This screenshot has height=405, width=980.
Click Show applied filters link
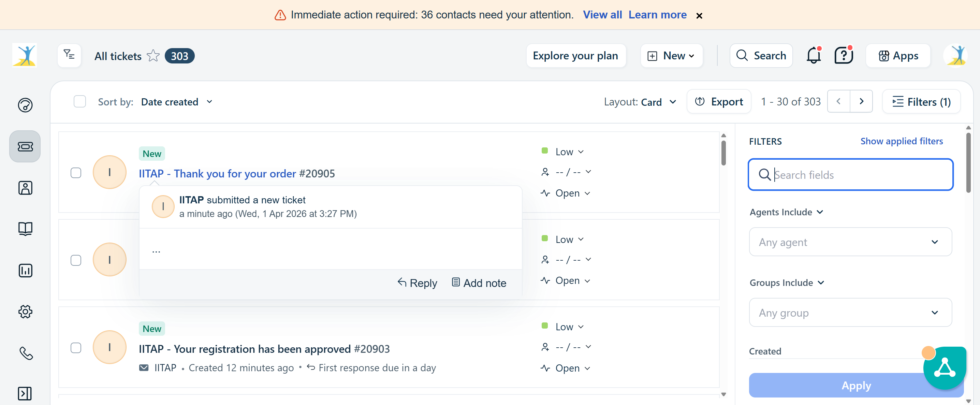coord(901,141)
